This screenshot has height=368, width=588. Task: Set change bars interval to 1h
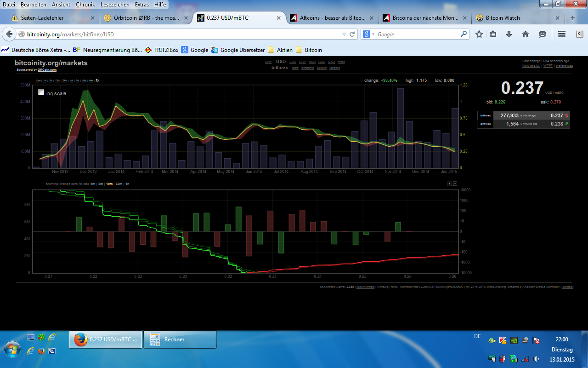127,184
